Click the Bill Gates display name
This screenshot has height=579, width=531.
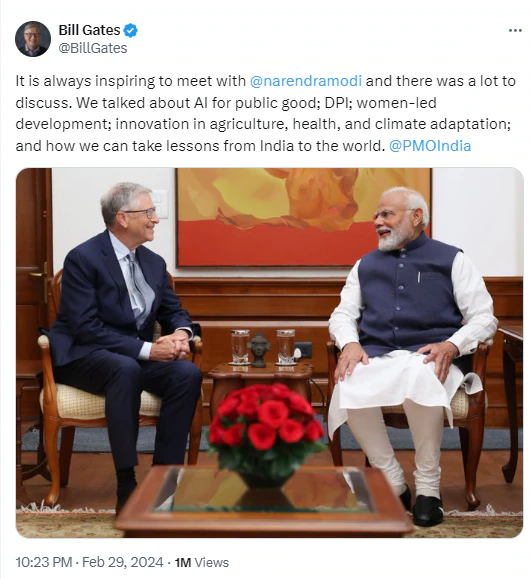point(89,30)
